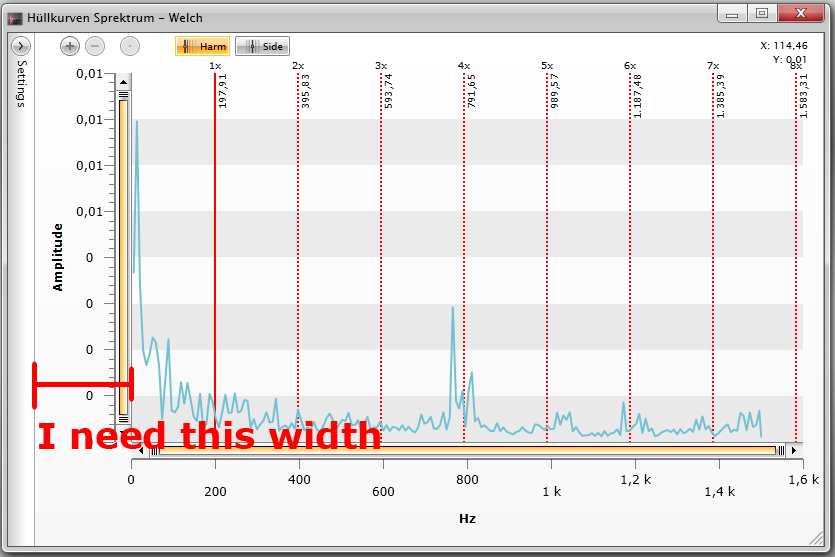Click the zoom out minus button
This screenshot has width=835, height=557.
click(95, 46)
